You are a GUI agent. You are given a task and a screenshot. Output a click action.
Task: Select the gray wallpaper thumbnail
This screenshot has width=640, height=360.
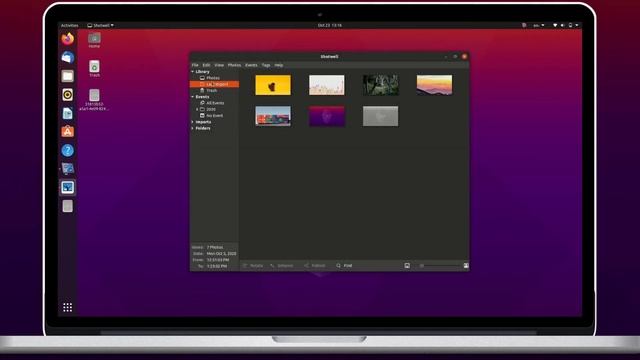pyautogui.click(x=380, y=116)
